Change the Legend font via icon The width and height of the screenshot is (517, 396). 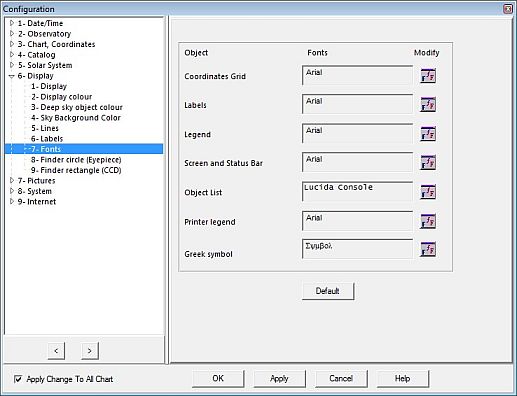[x=428, y=134]
